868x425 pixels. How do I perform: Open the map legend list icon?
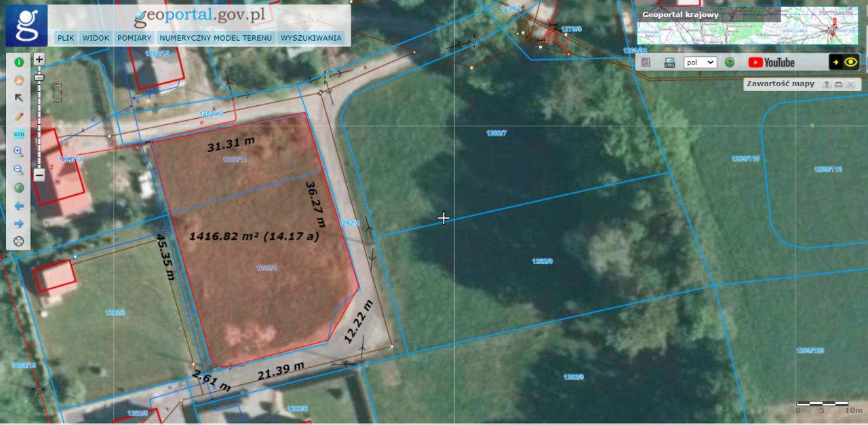pyautogui.click(x=646, y=62)
